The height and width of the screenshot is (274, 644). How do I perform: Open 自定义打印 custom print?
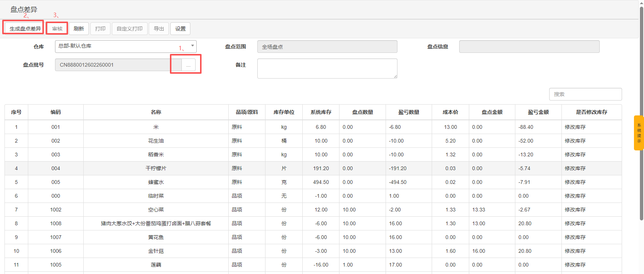(x=129, y=29)
